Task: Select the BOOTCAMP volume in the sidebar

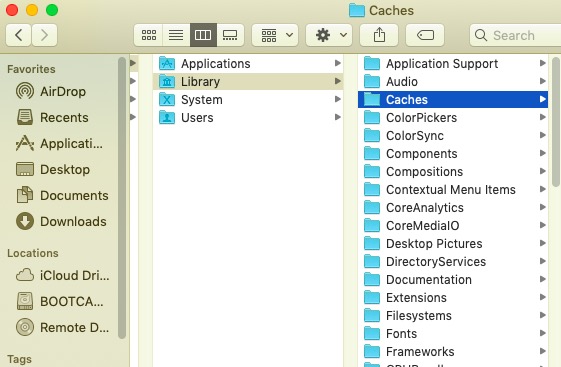Action: pos(60,302)
